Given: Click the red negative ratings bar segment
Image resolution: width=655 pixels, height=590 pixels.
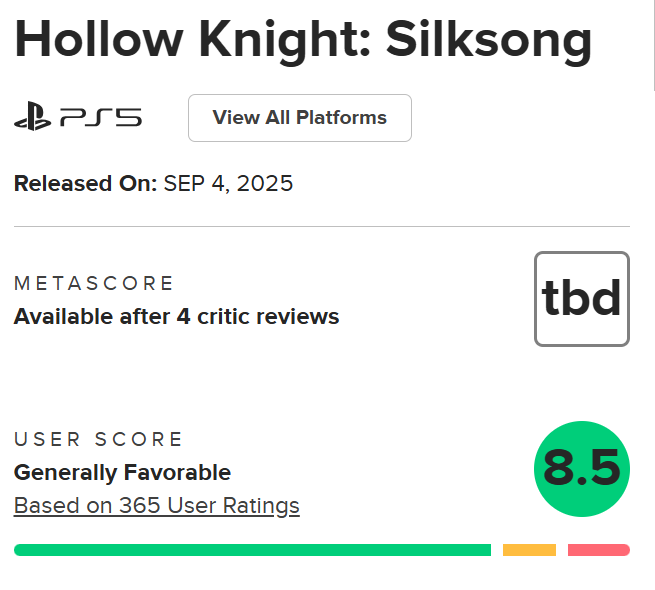Looking at the screenshot, I should tap(598, 550).
